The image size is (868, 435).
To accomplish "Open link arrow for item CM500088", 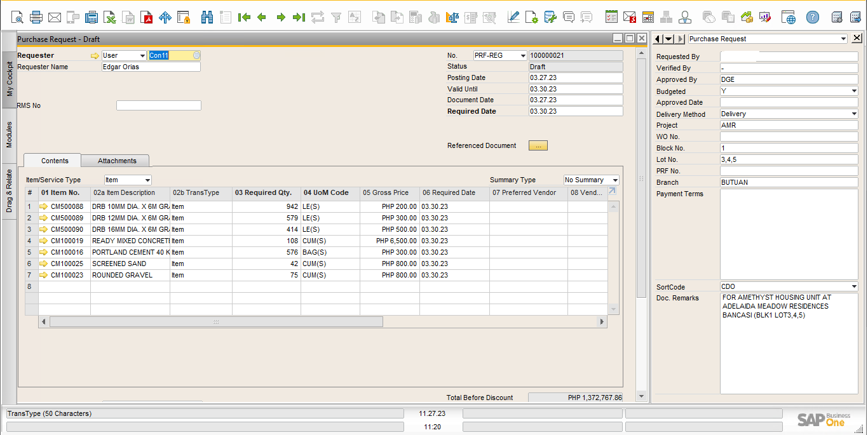I will tap(44, 206).
